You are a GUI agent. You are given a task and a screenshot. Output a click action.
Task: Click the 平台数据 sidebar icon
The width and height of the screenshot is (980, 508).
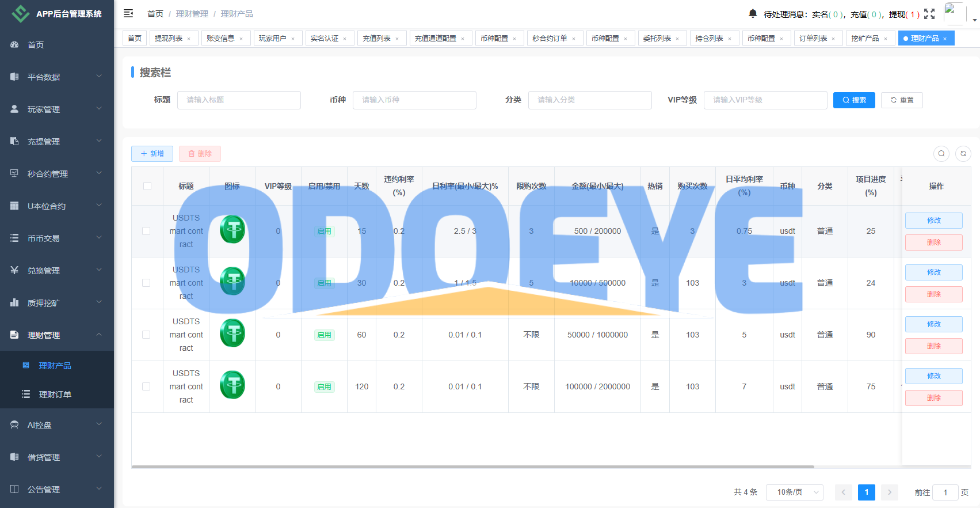tap(14, 77)
